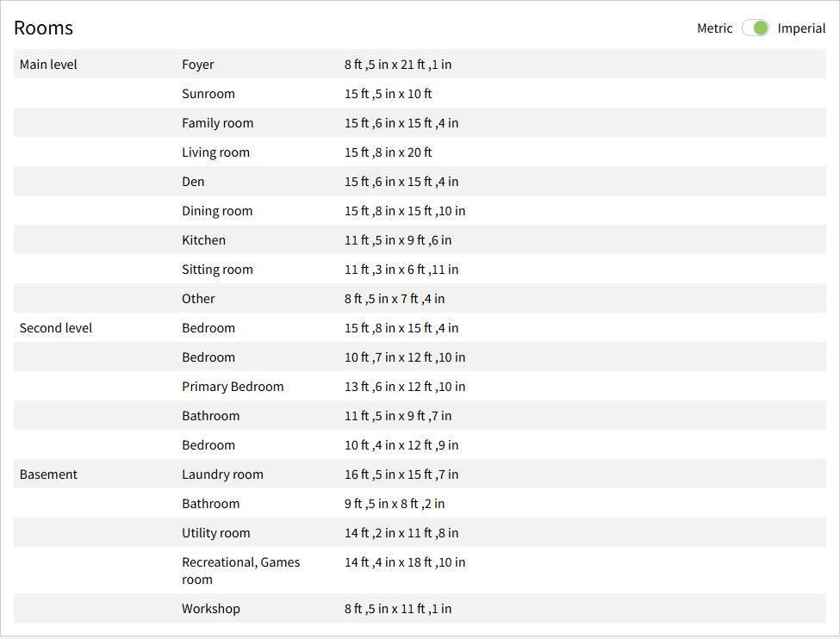Select the Sitting room entry
The image size is (840, 639).
217,270
